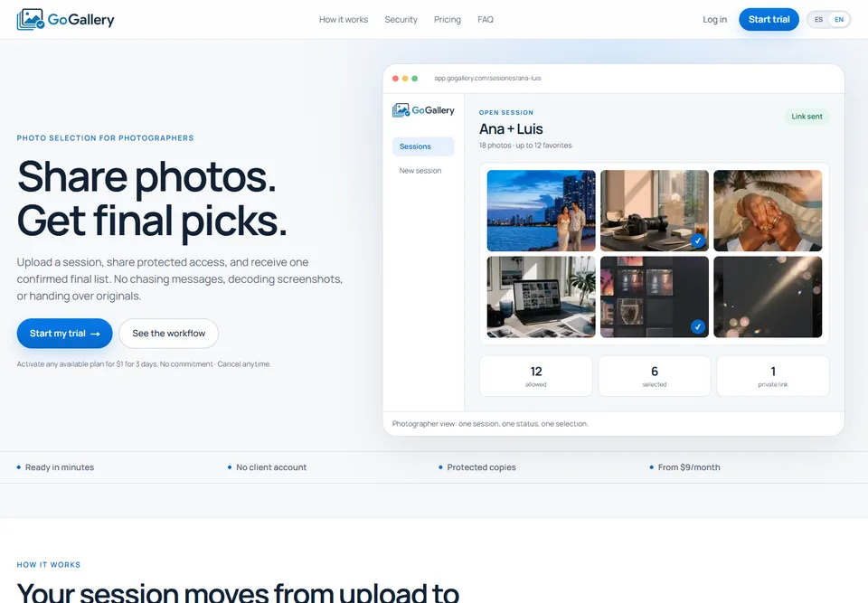
Task: Click the green window dot in the mockup
Action: tap(415, 79)
